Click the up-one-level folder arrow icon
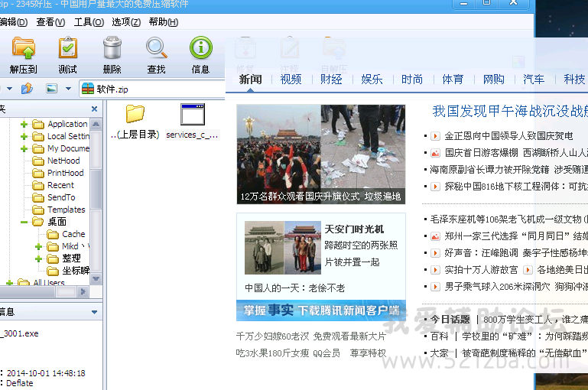Viewport: 588px width, 390px height. click(x=27, y=89)
